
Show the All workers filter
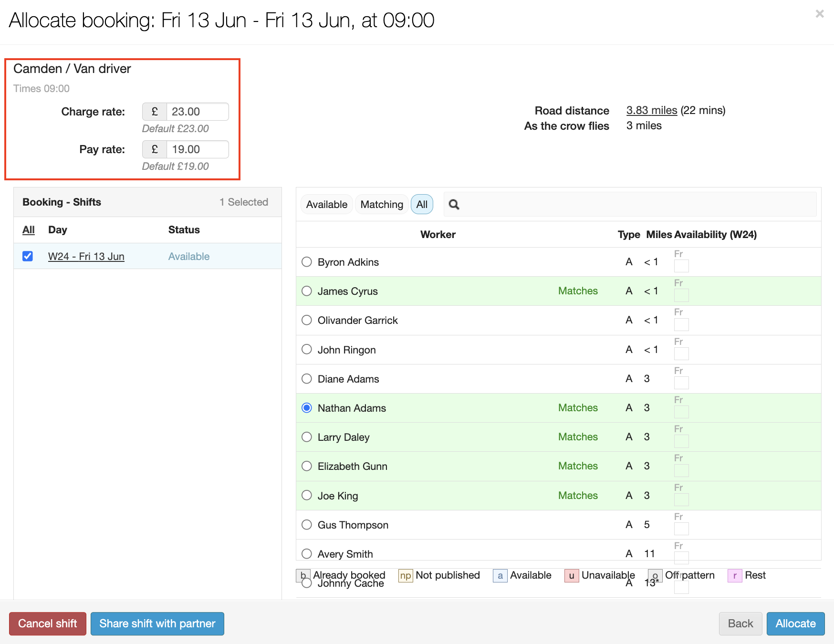click(x=421, y=205)
